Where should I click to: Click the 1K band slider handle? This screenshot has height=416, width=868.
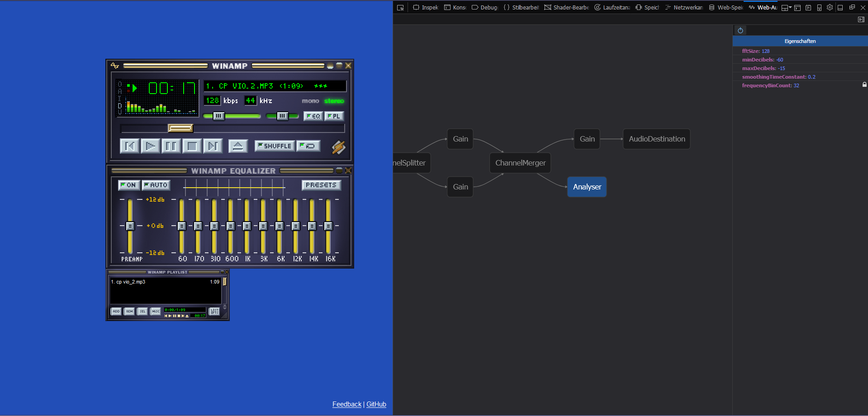[247, 226]
